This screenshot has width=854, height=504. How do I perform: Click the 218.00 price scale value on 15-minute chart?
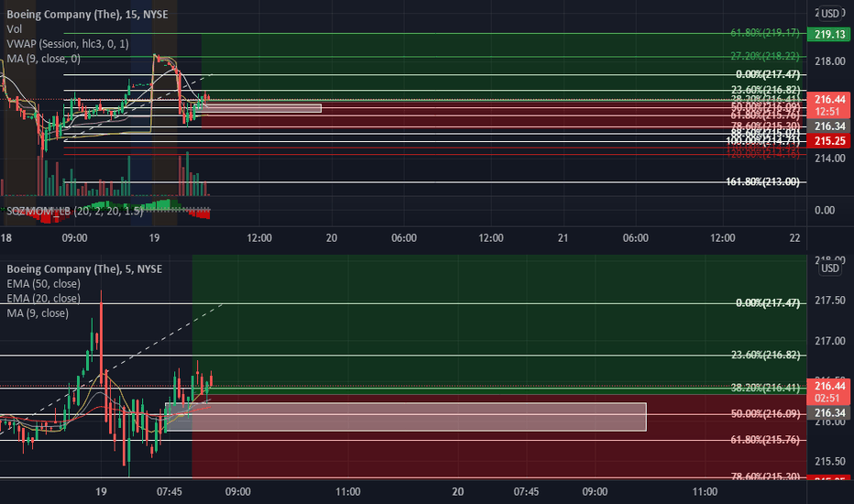click(830, 61)
